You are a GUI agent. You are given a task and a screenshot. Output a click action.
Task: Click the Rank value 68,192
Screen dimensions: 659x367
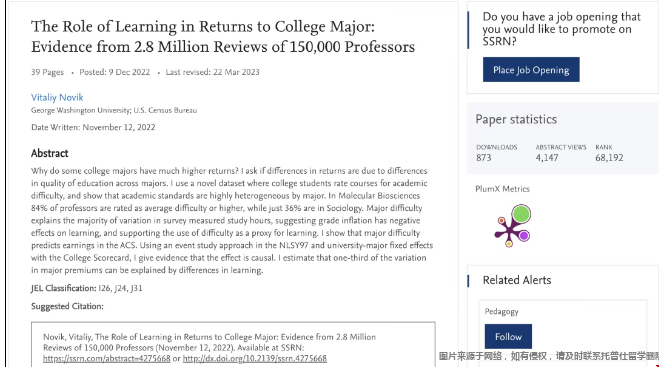(609, 158)
